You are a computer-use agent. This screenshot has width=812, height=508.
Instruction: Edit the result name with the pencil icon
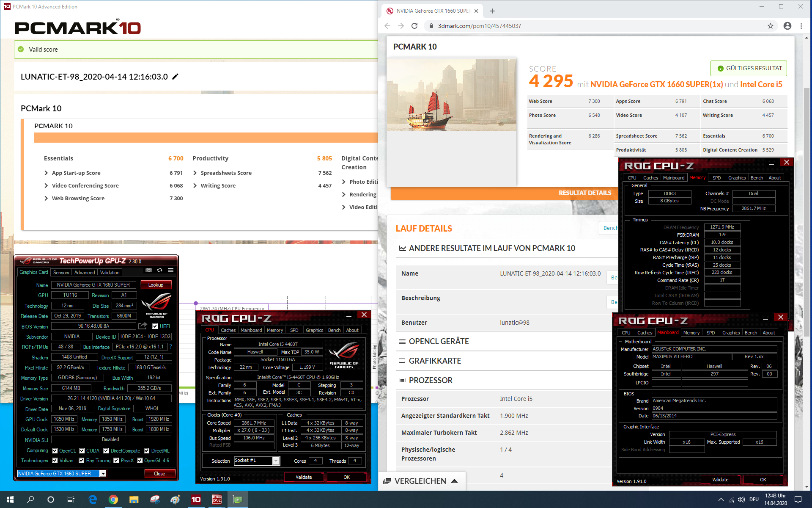click(x=176, y=77)
